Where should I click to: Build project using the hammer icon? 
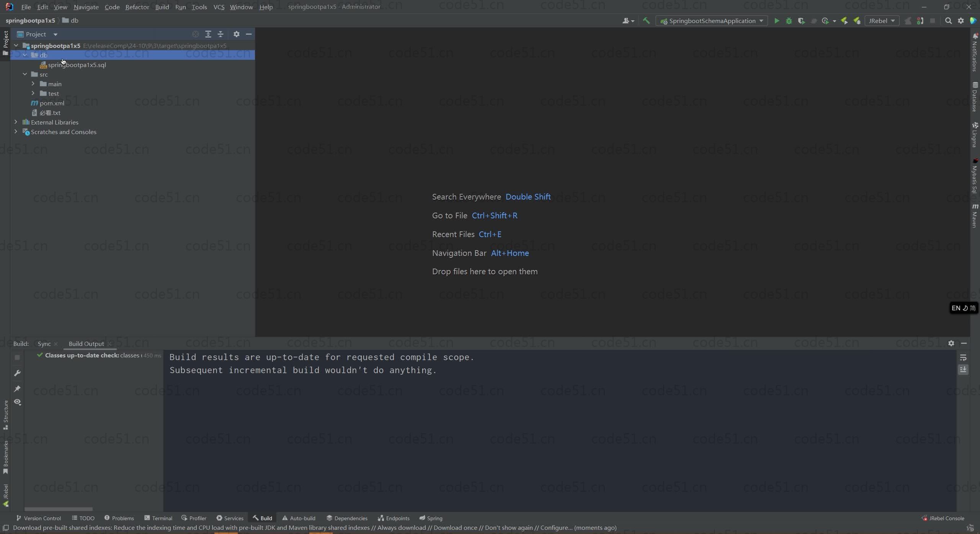[x=646, y=21]
